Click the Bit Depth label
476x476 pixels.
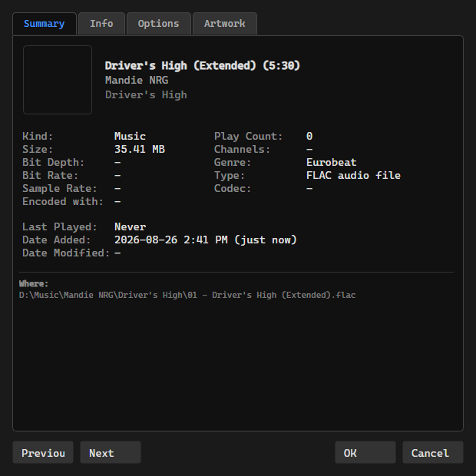tap(54, 162)
